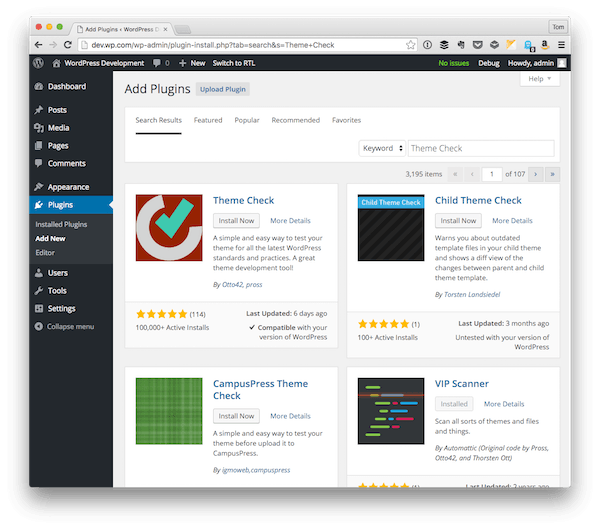Expand the Help dropdown tab
Image resolution: width=600 pixels, height=529 pixels.
tap(540, 79)
